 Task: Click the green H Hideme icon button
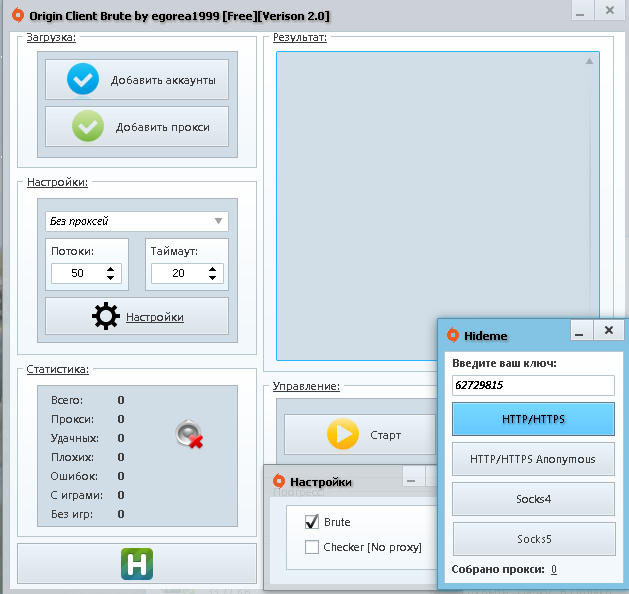pos(137,564)
